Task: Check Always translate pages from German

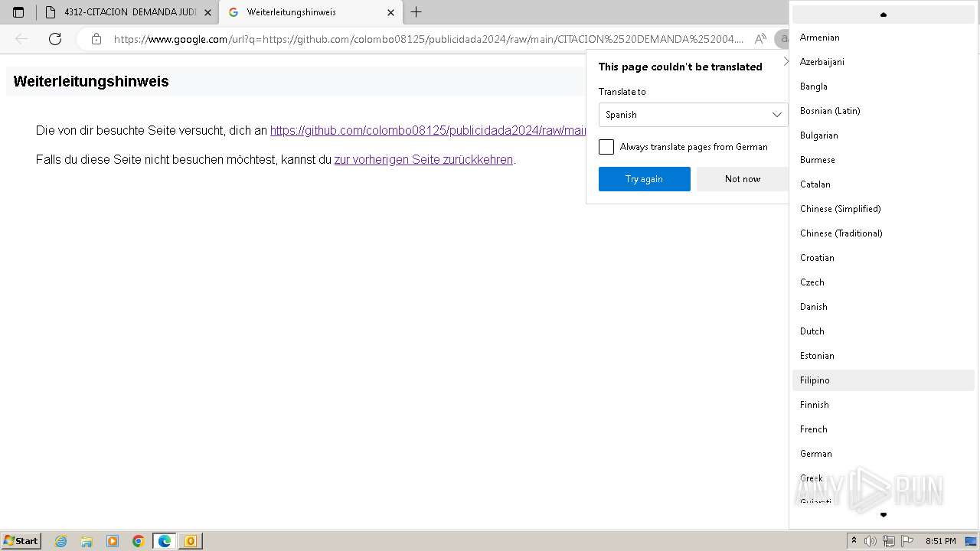Action: [606, 147]
